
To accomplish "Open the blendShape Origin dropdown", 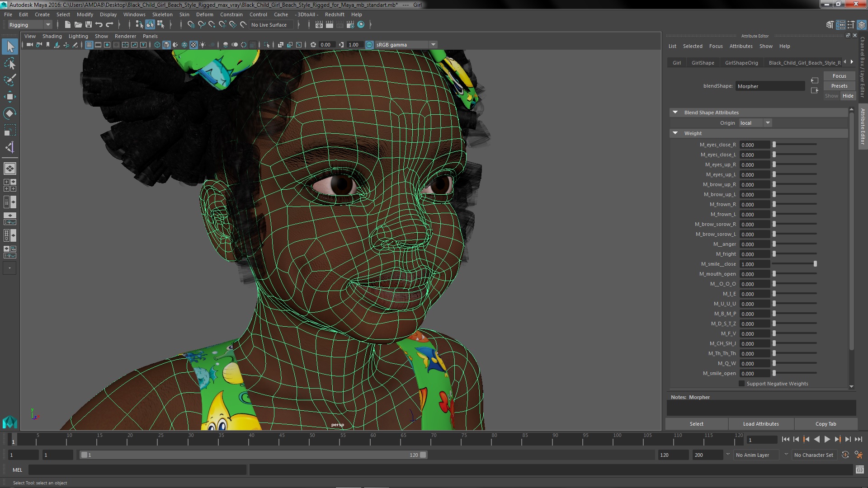I will tap(755, 122).
